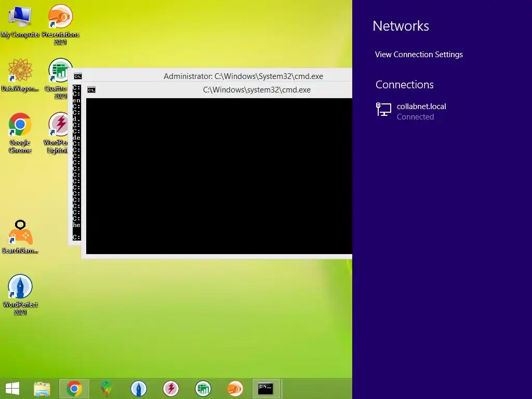Open system menu icon of front cmd window
Image resolution: width=532 pixels, height=399 pixels.
tap(91, 90)
